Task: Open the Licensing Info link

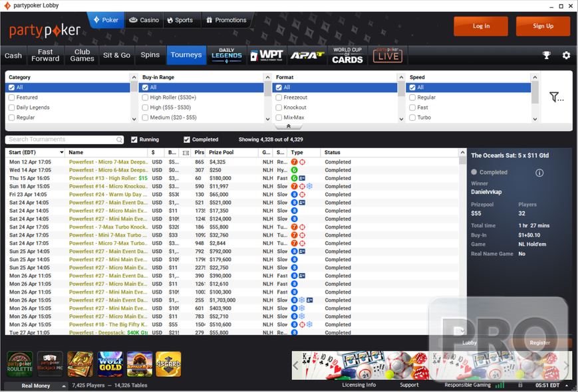Action: (359, 385)
